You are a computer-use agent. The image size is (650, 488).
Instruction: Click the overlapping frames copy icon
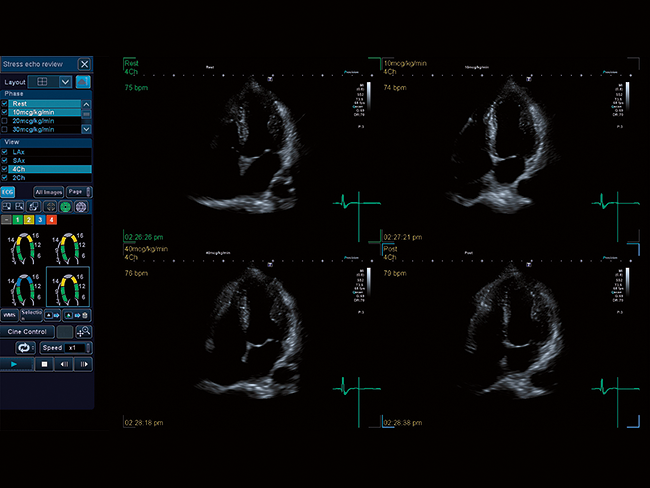click(34, 206)
